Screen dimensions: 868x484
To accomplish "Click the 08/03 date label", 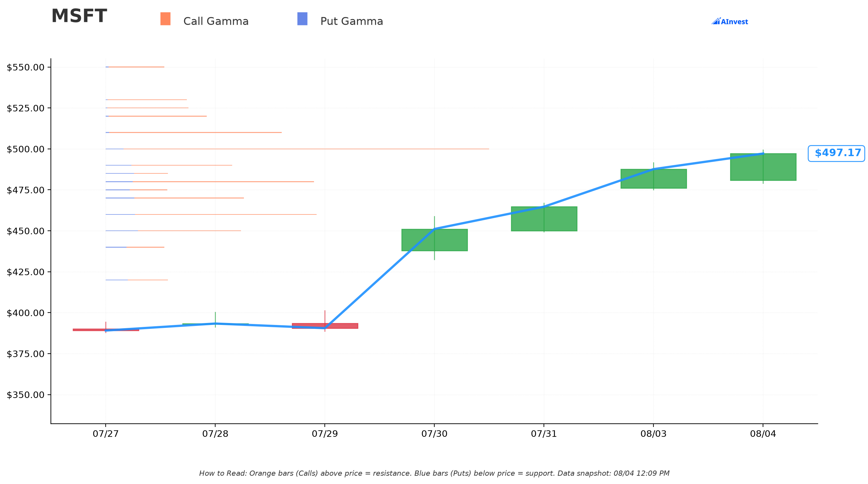I will tap(653, 434).
